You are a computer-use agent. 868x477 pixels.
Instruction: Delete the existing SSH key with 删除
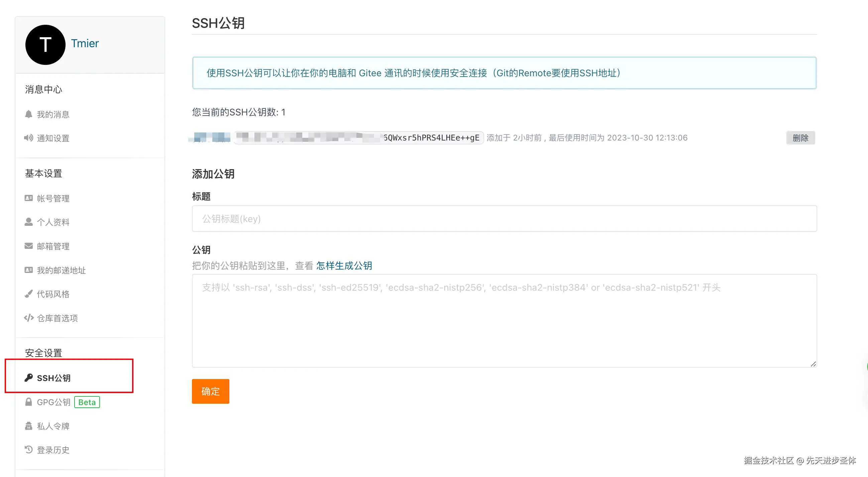(800, 138)
